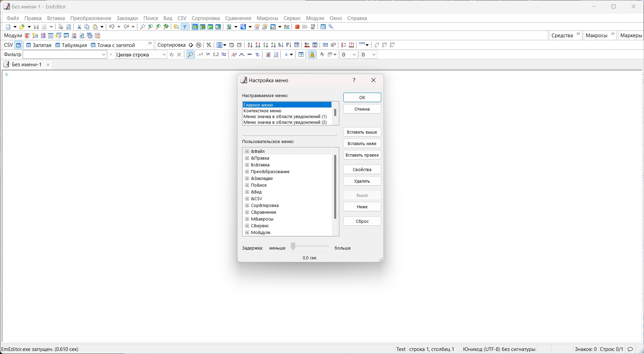
Task: Open the Целая строка dropdown
Action: pos(164,54)
